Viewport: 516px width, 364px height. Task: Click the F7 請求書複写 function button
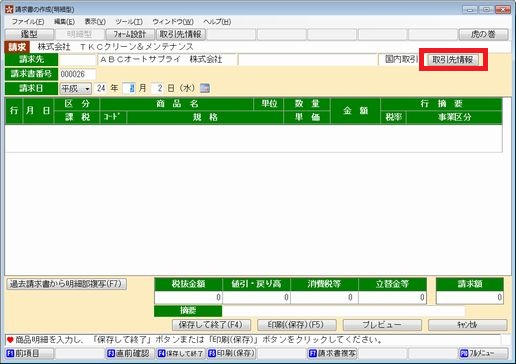pos(332,353)
